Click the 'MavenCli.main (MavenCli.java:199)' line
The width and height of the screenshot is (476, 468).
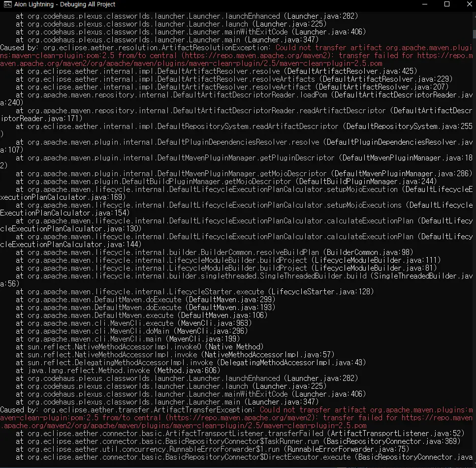tap(128, 340)
